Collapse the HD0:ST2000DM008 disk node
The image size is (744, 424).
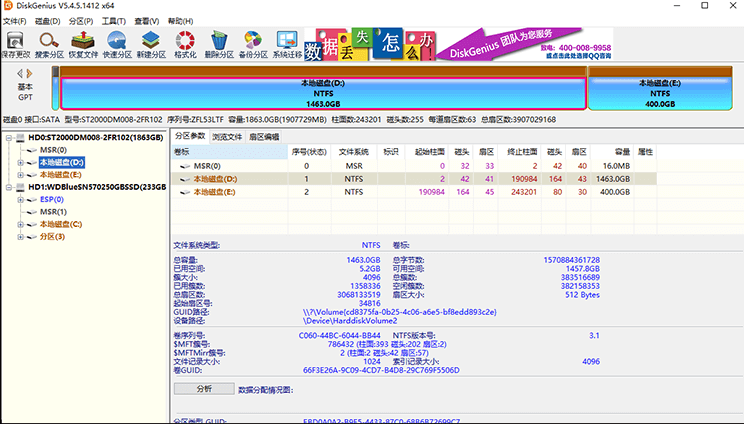click(9, 136)
